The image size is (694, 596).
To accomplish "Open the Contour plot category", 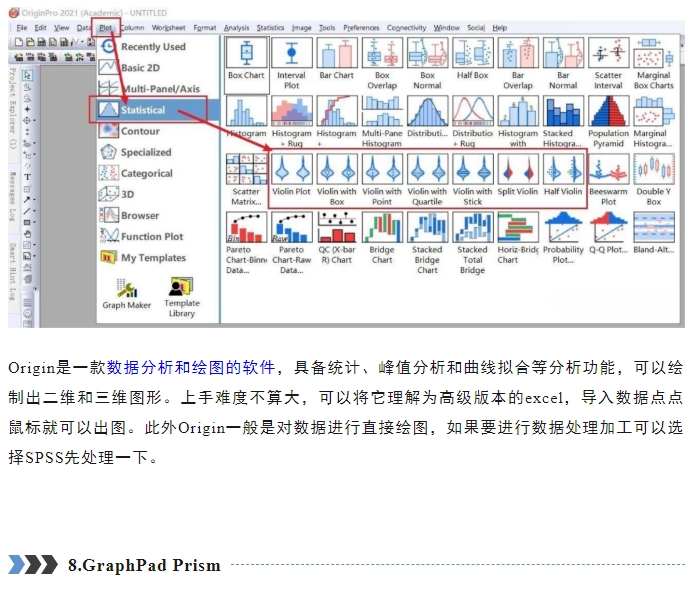I will (130, 131).
